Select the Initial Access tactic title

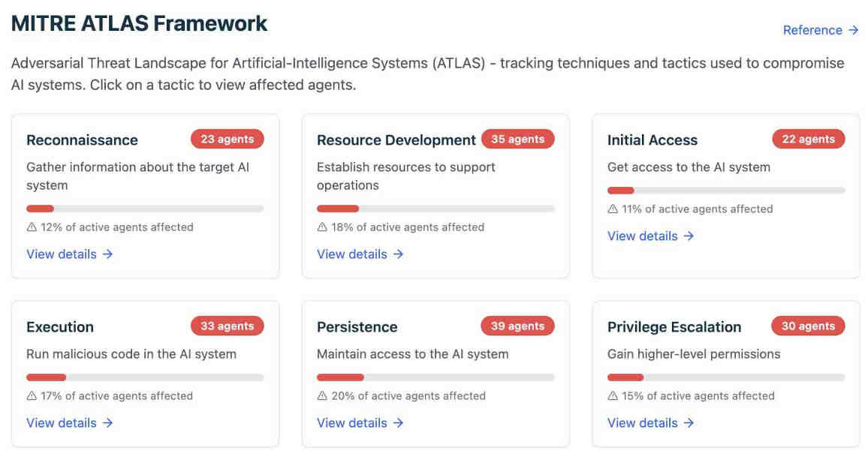(652, 140)
